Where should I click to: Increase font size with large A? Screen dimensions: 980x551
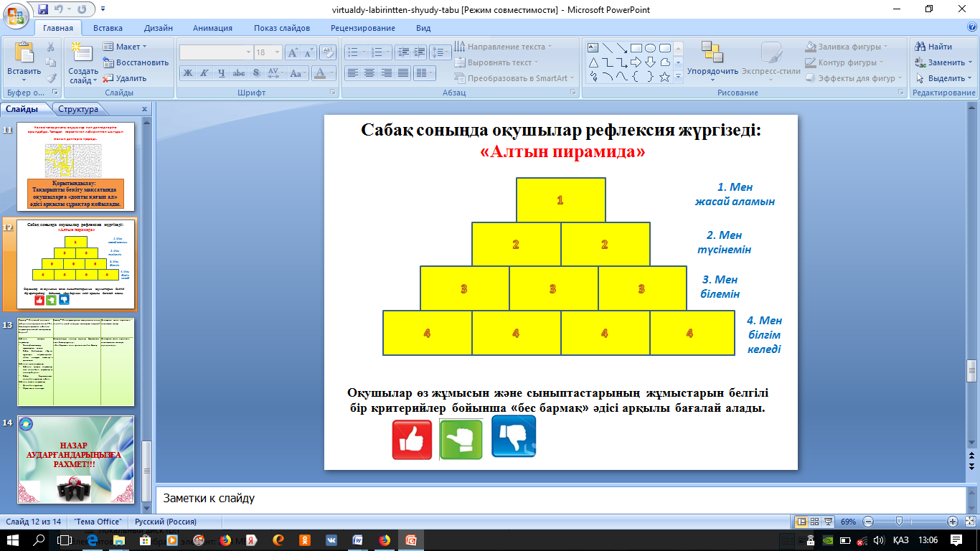point(293,52)
